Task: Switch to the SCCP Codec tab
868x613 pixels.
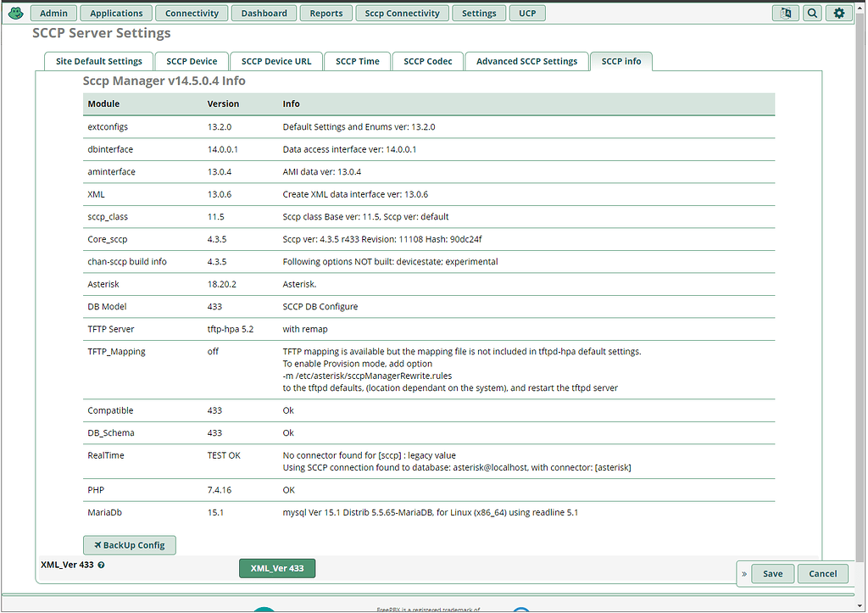Action: tap(427, 61)
